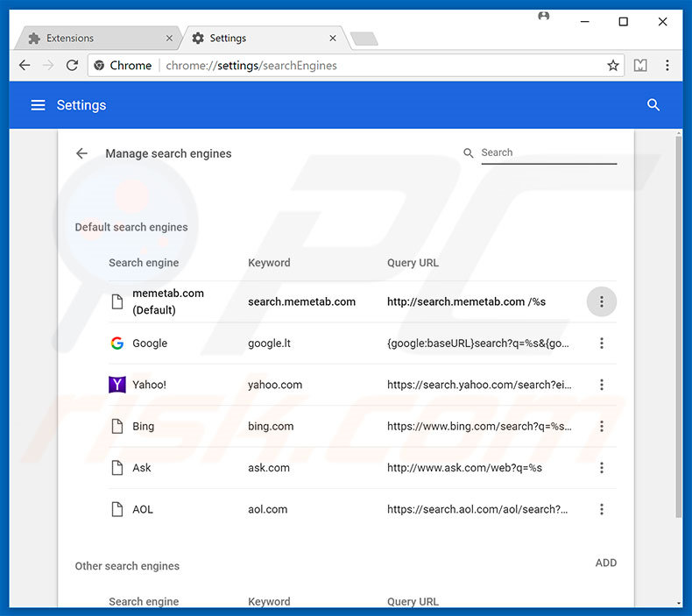Viewport: 692px width, 616px height.
Task: Click the search icon in blue Settings bar
Action: click(x=653, y=105)
